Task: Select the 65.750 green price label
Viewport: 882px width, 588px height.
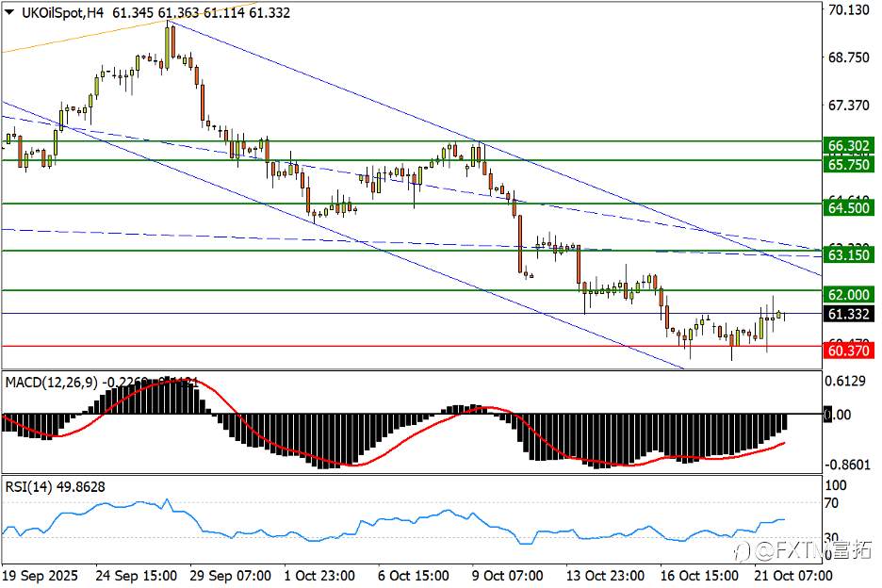Action: (x=849, y=164)
